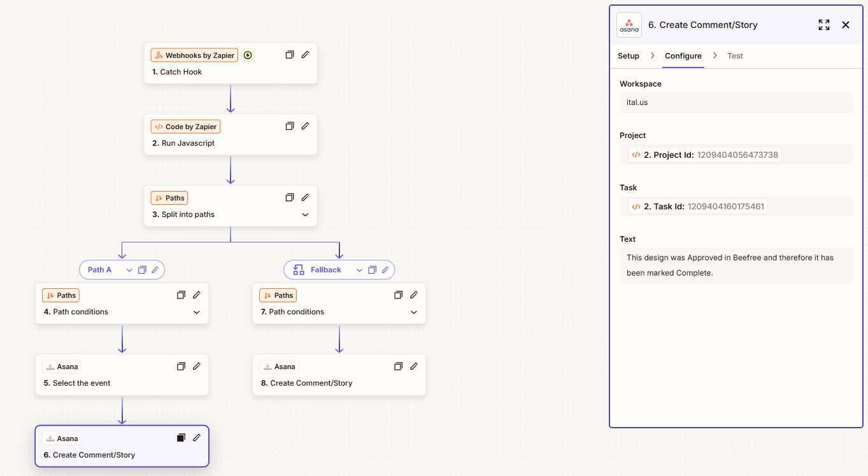
Task: Open step "5. Select the event"
Action: 122,374
